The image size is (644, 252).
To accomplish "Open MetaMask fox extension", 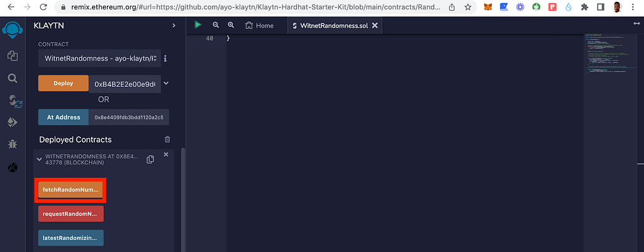I will pyautogui.click(x=488, y=7).
